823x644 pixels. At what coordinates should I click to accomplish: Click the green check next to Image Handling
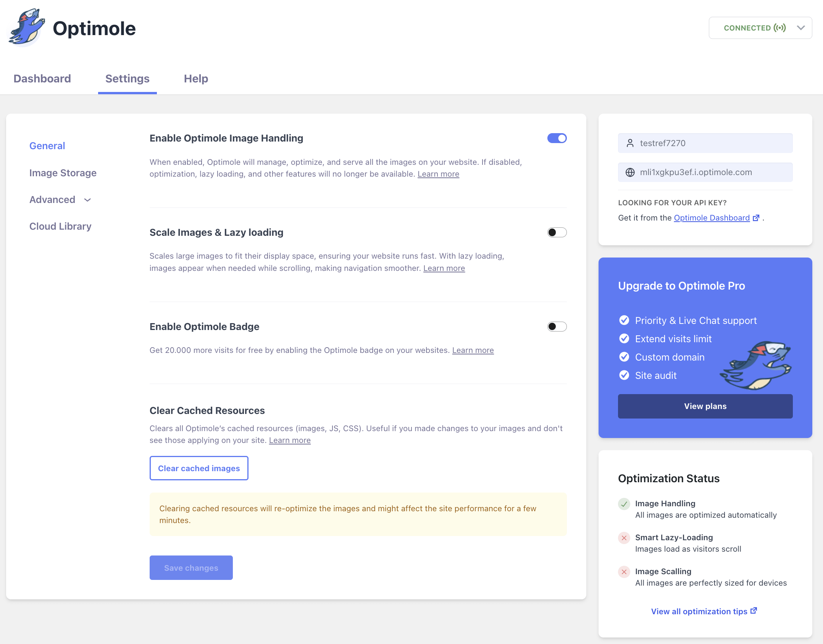pos(624,504)
